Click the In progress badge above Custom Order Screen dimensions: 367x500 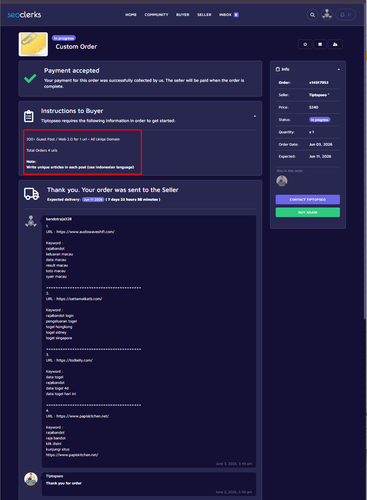tap(64, 38)
